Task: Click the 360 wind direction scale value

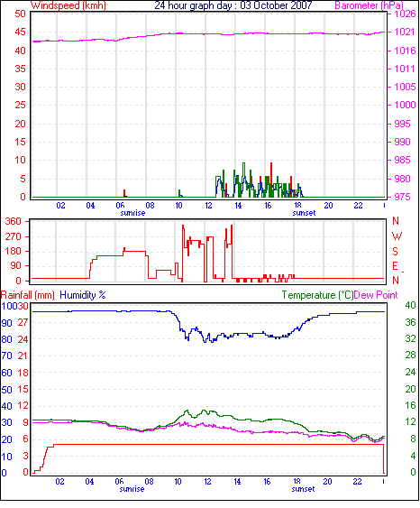Action: 14,222
